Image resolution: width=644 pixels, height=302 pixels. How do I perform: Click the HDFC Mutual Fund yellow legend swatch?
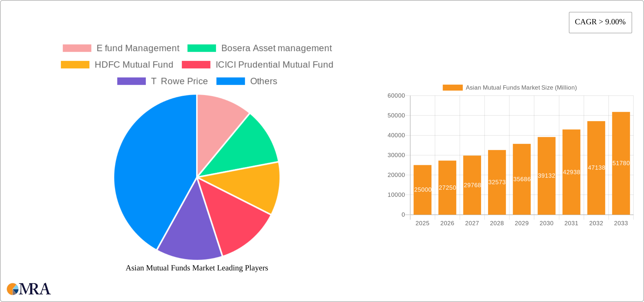coord(75,65)
